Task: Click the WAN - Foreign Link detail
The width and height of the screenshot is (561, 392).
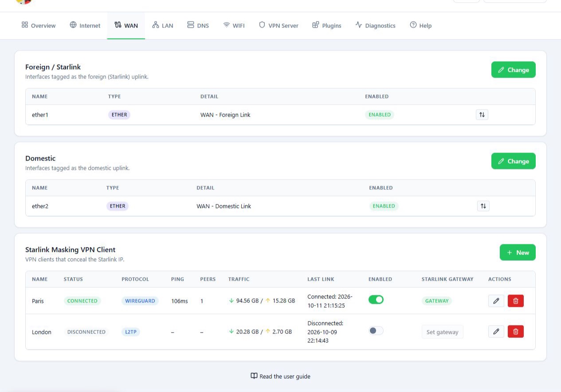Action: coord(225,115)
